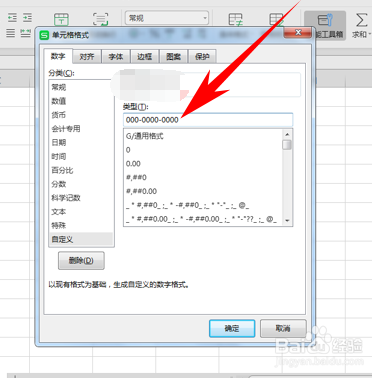The width and height of the screenshot is (392, 379).
Task: Select 文本 in category list
Action: point(81,212)
